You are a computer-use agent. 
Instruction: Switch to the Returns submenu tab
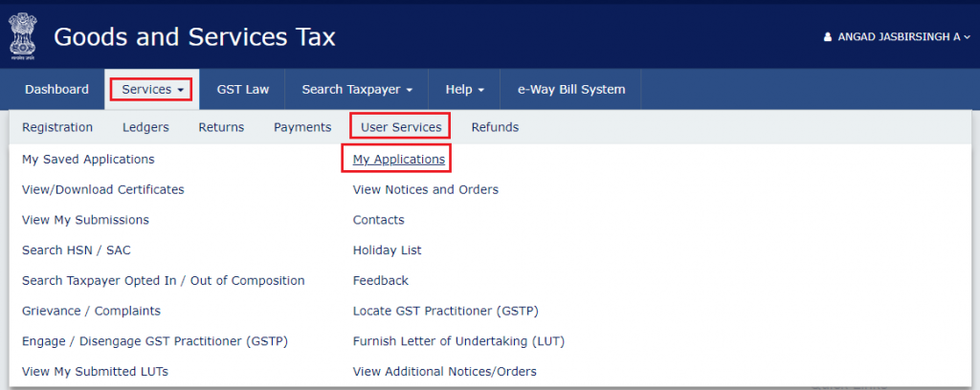point(221,127)
